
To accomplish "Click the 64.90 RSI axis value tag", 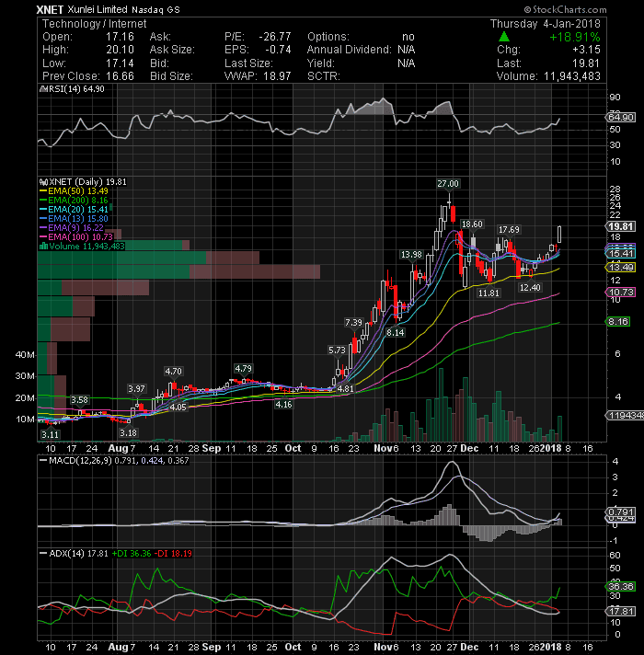I will coord(621,118).
